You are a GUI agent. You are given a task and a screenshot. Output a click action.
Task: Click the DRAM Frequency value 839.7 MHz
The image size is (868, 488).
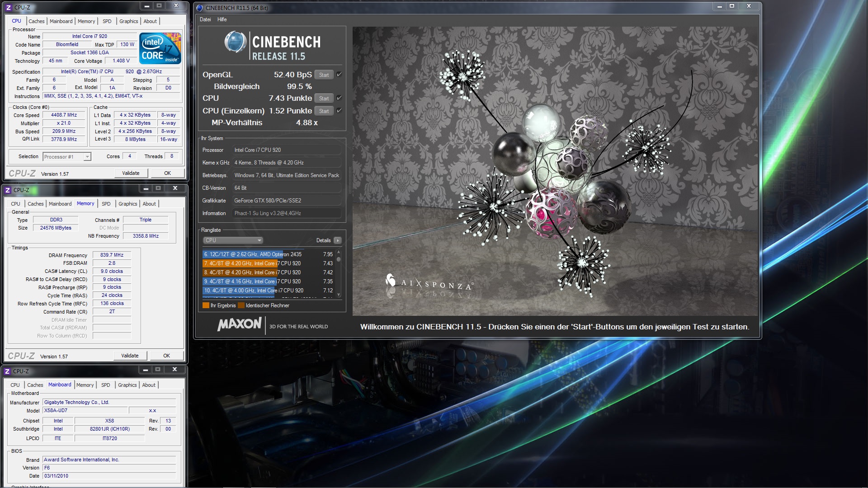point(112,255)
